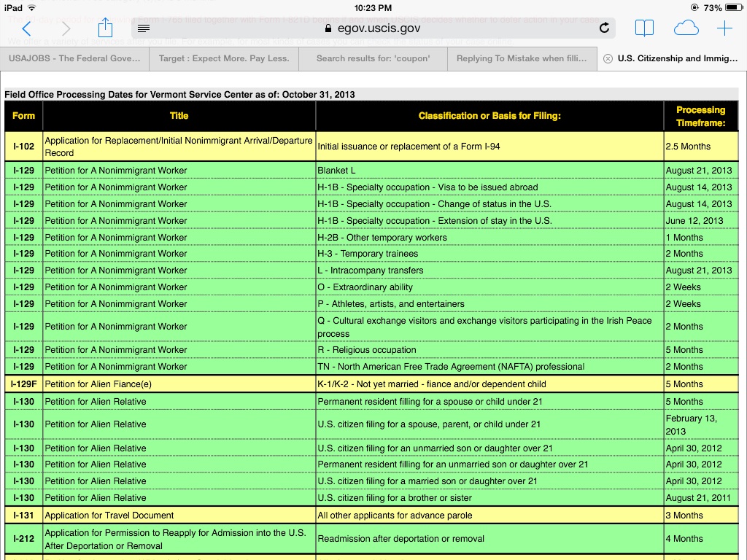This screenshot has width=747, height=560.
Task: Close the U.S. Citizenship and Immigration tab
Action: coord(608,58)
